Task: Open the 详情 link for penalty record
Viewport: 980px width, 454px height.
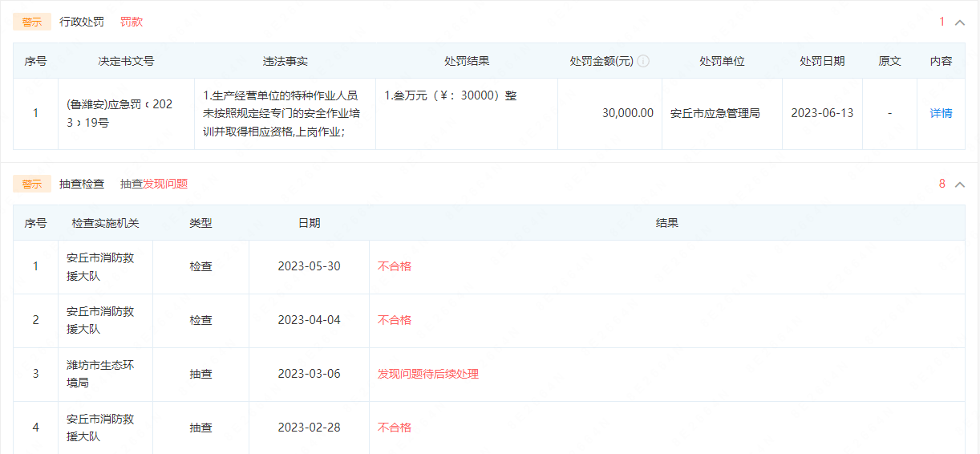Action: (941, 113)
